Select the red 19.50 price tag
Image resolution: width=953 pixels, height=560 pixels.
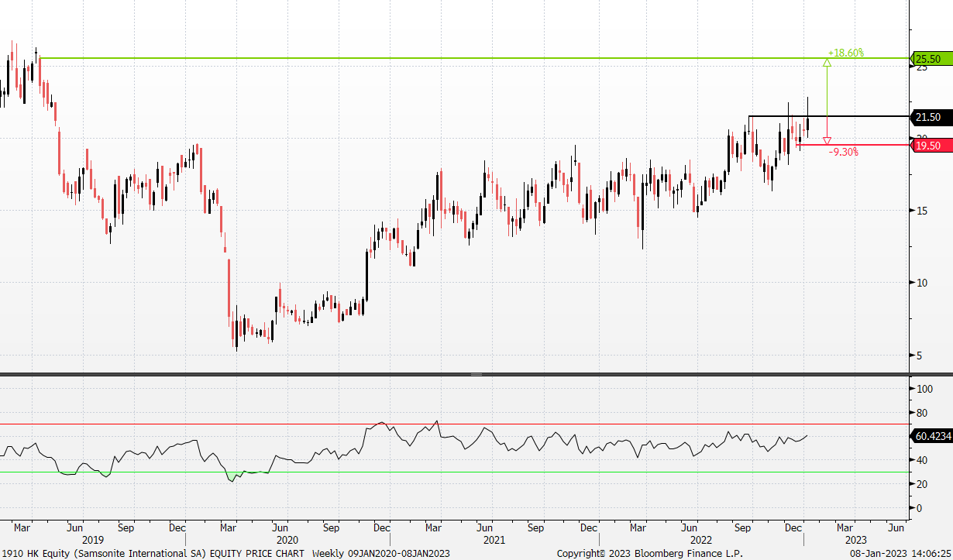coord(930,145)
